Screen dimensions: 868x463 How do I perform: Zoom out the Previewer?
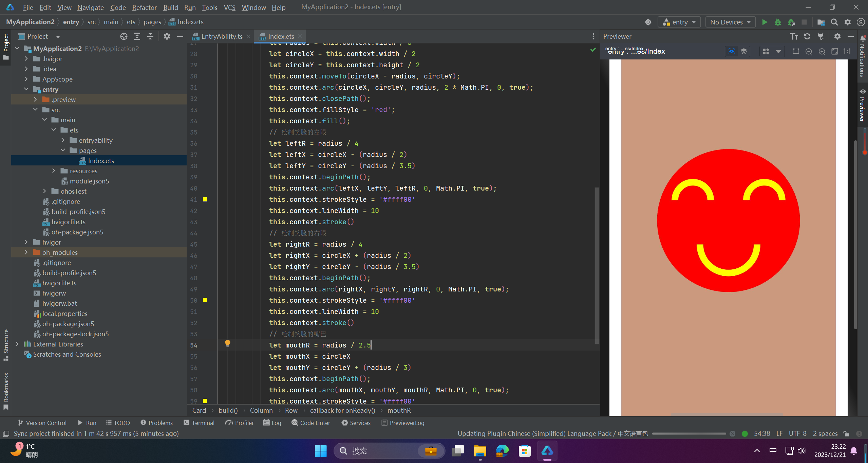809,52
